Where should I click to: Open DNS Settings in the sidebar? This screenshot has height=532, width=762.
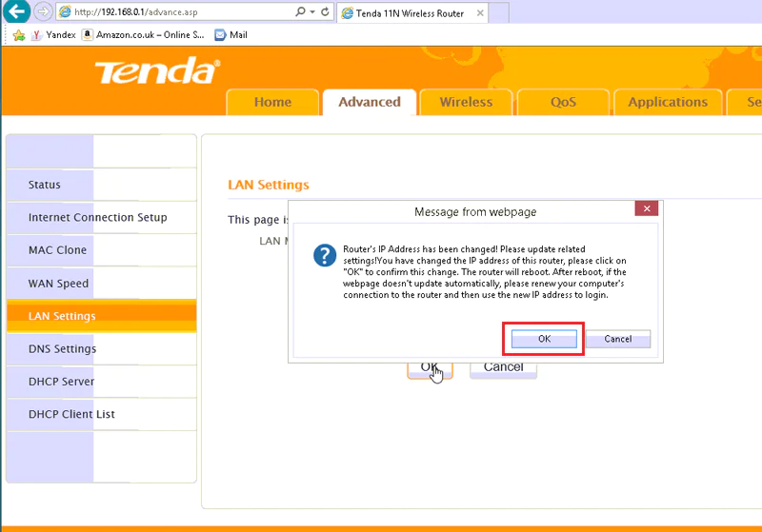[102, 348]
